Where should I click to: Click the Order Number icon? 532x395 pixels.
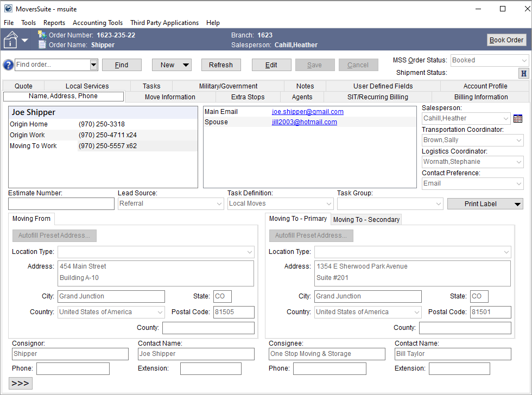[42, 34]
